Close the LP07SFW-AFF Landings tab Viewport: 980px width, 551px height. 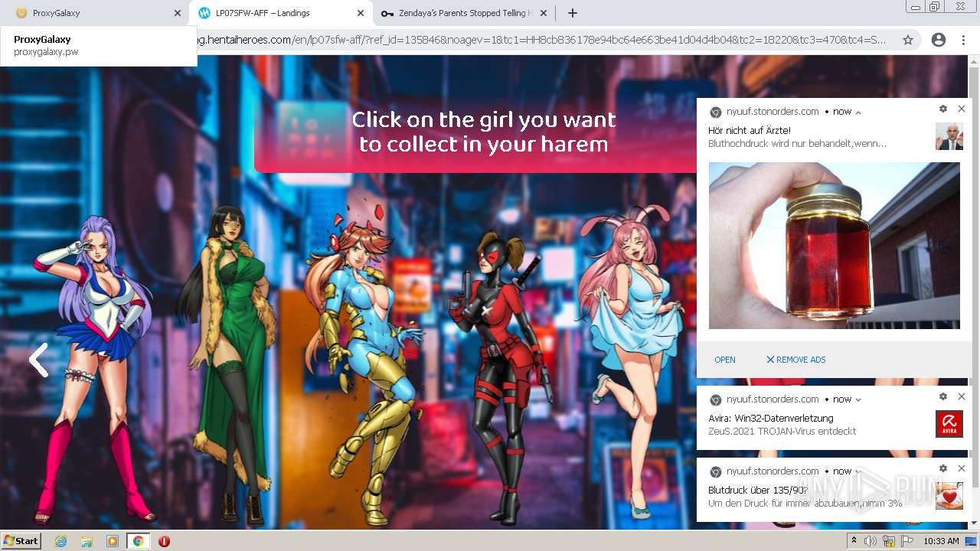[361, 13]
